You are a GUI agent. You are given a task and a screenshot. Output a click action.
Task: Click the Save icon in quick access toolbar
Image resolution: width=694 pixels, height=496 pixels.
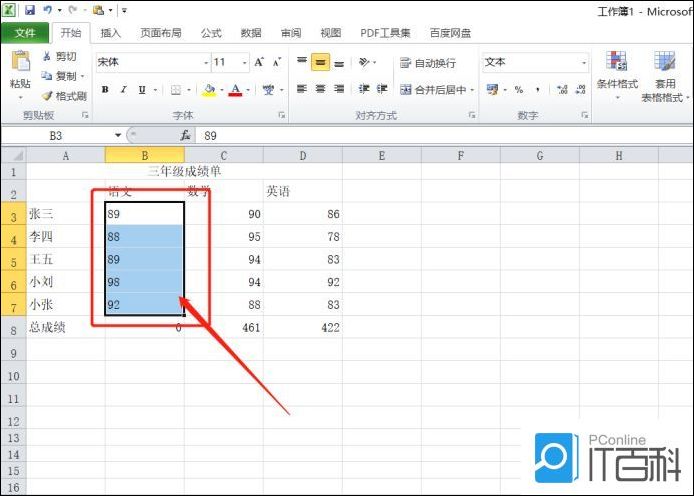(30, 10)
